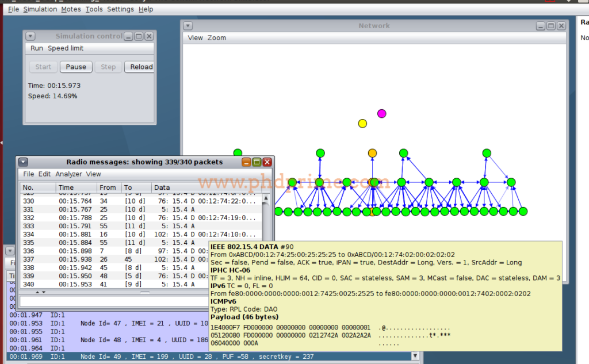Open the Simulation menu in the menu bar
Image resolution: width=589 pixels, height=364 pixels.
pyautogui.click(x=40, y=9)
